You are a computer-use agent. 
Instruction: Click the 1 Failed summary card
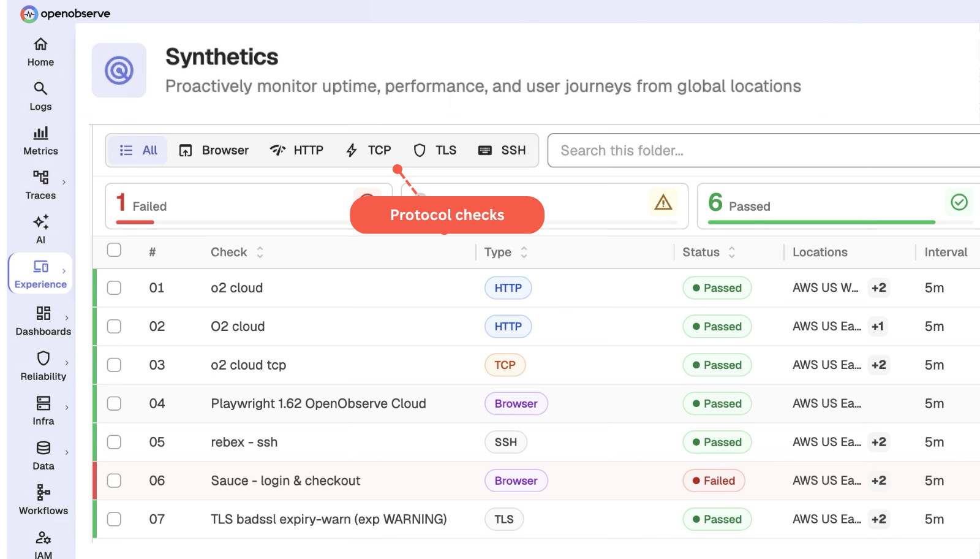pos(248,206)
